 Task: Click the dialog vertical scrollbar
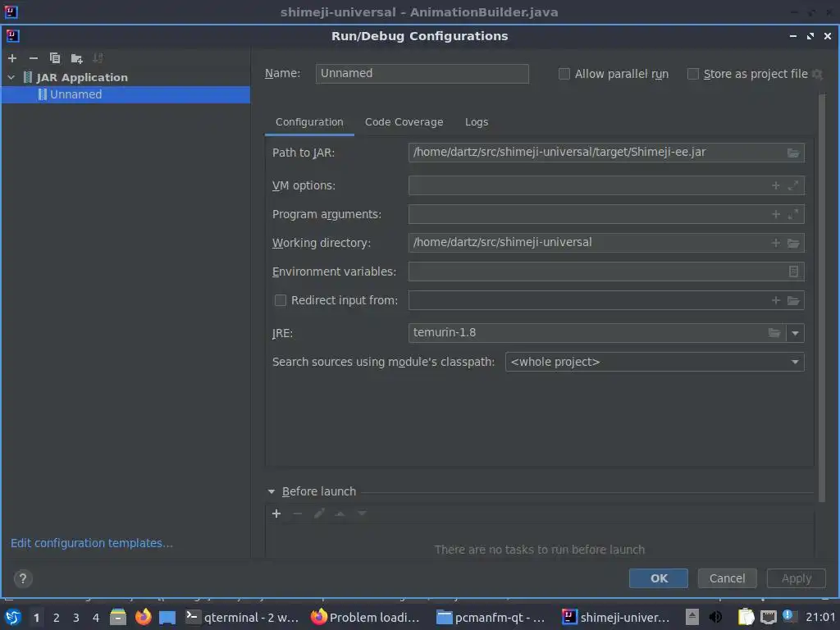click(x=822, y=299)
